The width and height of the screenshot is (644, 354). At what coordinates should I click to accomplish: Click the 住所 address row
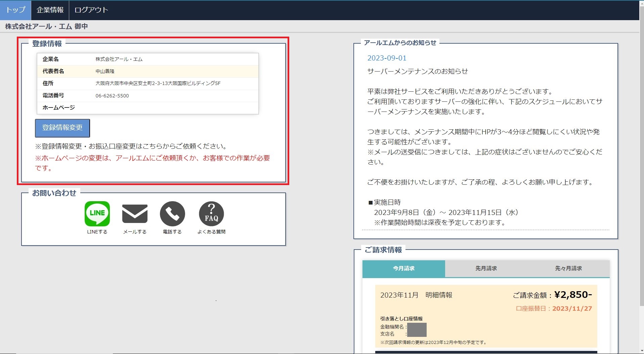pos(147,83)
